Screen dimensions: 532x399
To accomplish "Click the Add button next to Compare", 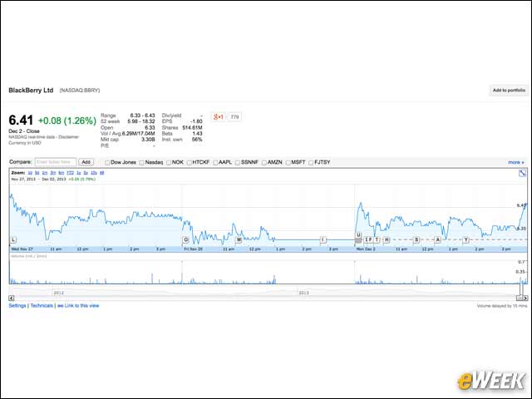I will [86, 162].
